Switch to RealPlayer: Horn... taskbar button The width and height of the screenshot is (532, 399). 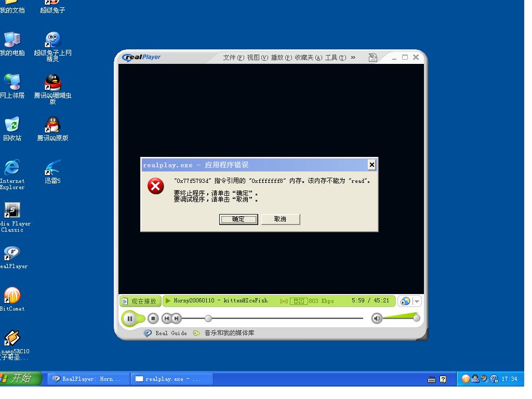point(88,379)
